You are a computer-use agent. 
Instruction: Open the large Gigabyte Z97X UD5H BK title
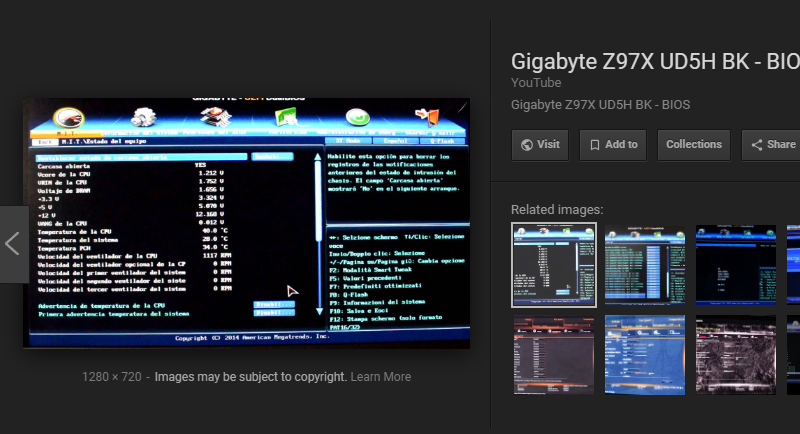pos(655,61)
